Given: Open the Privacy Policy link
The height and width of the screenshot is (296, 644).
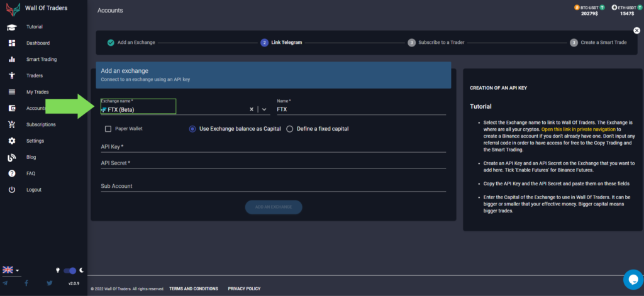Looking at the screenshot, I should (x=244, y=288).
